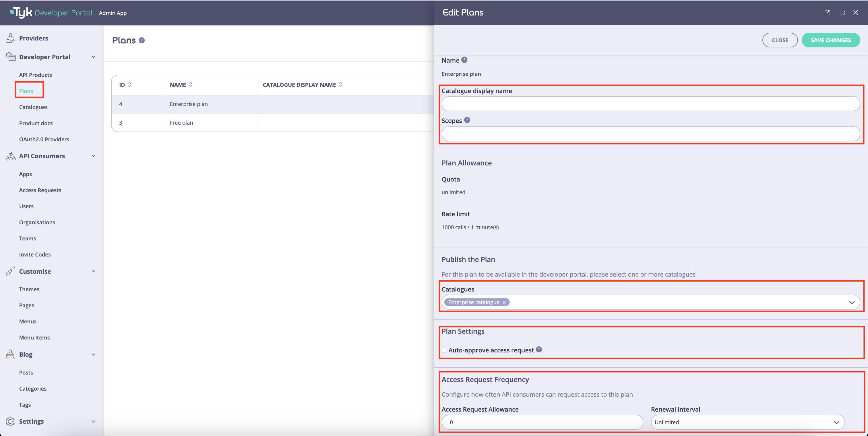
Task: Open the Name field help tooltip icon
Action: point(464,60)
